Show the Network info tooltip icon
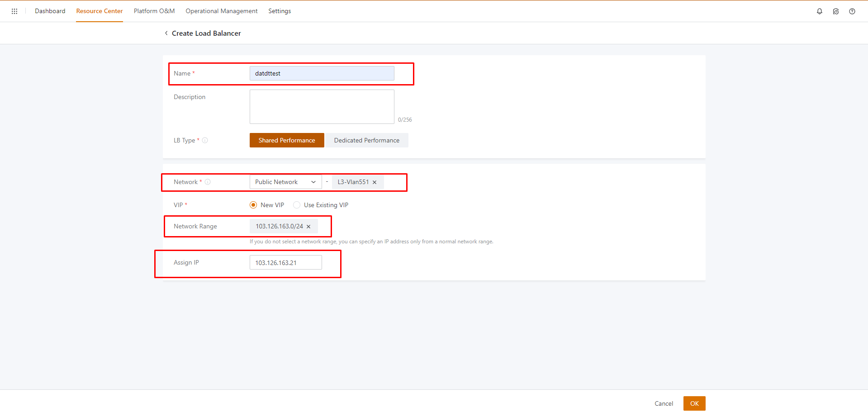 pyautogui.click(x=208, y=182)
